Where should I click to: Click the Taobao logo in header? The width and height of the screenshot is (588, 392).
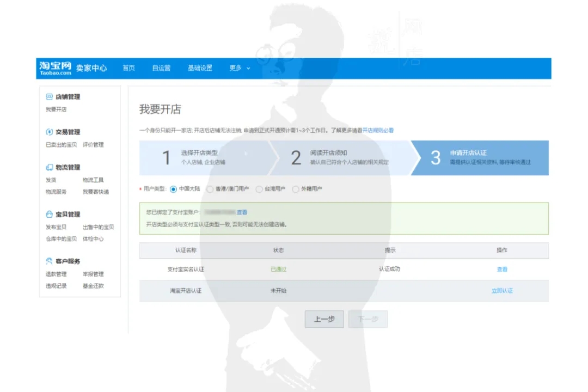(55, 68)
